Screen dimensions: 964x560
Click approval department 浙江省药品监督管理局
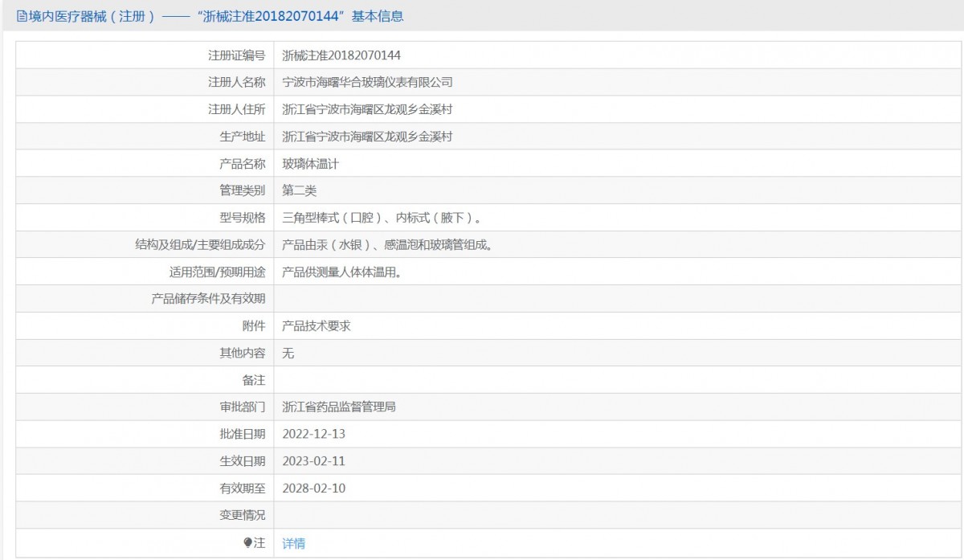[339, 407]
